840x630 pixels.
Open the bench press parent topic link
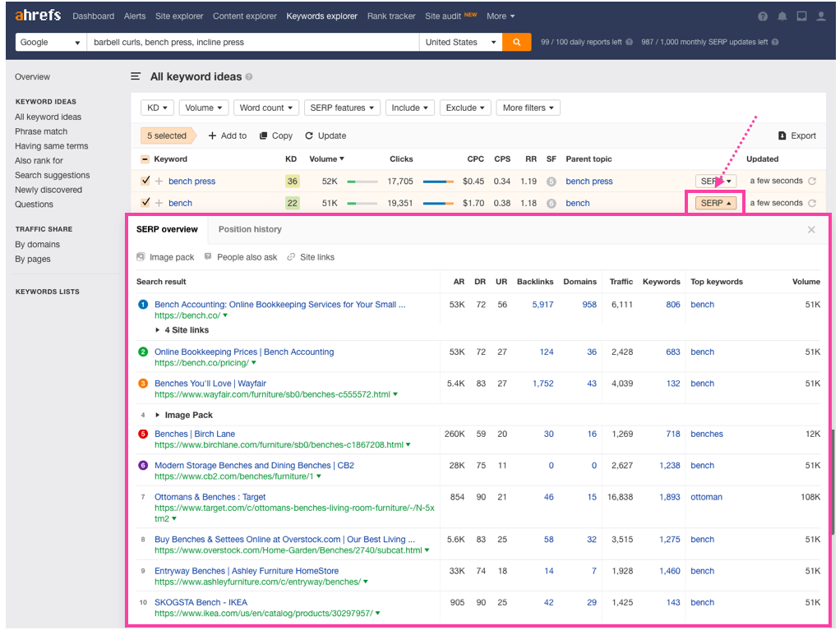(x=588, y=181)
